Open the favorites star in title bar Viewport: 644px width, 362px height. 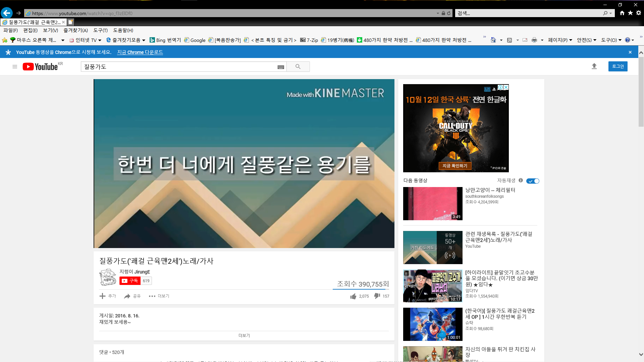pyautogui.click(x=630, y=13)
